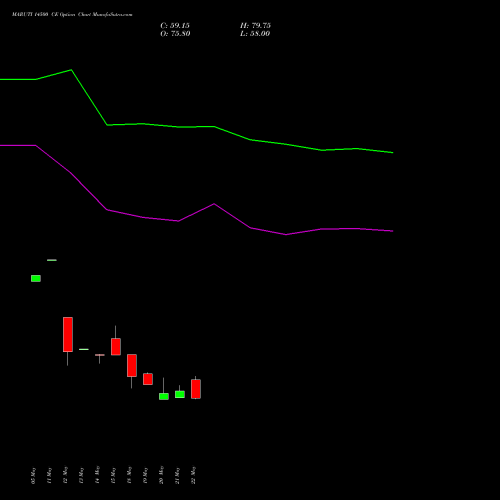Click the large red candle for 12 May
Screen dimensions: 500x500
click(x=68, y=334)
